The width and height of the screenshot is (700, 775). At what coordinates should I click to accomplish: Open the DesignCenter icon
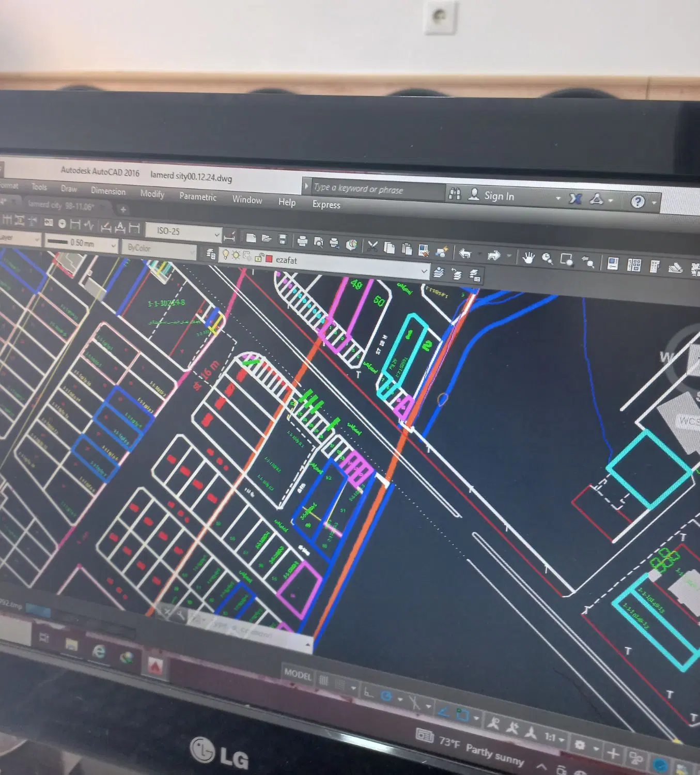[x=634, y=265]
